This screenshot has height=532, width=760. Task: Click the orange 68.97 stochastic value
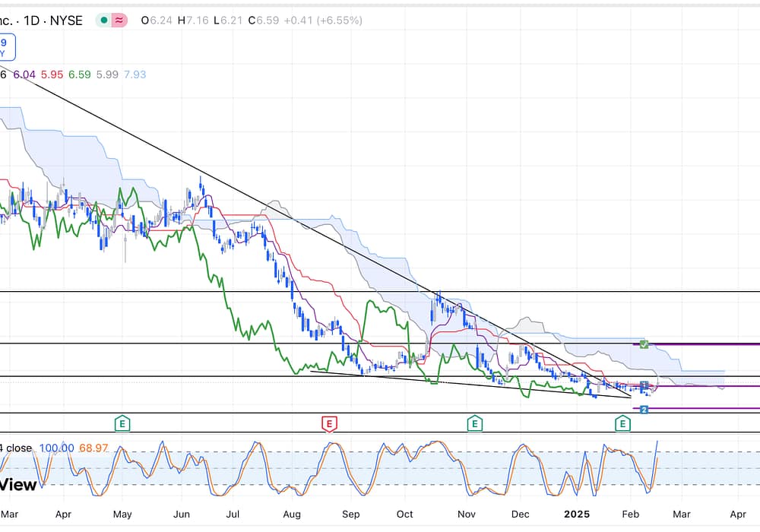coord(94,448)
